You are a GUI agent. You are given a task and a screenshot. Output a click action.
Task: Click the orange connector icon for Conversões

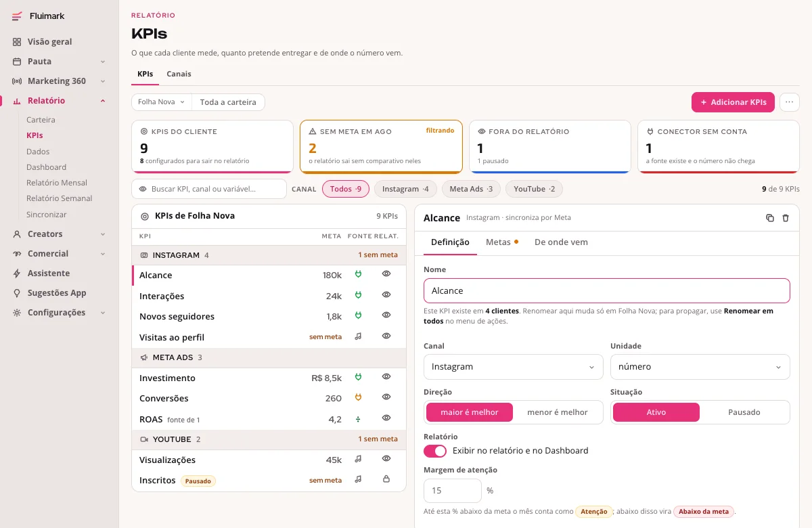tap(359, 397)
